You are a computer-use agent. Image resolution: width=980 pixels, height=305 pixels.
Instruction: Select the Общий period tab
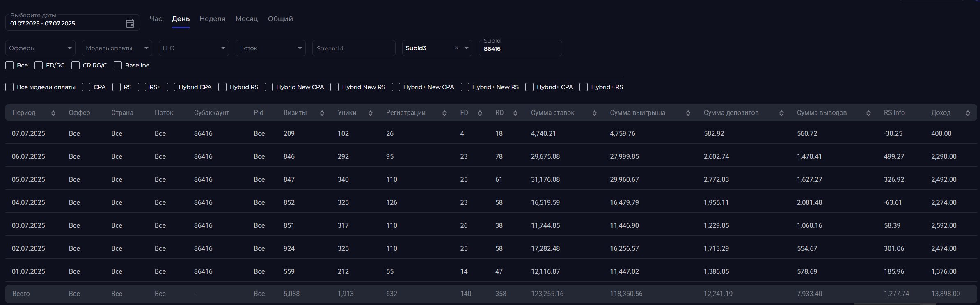click(280, 19)
